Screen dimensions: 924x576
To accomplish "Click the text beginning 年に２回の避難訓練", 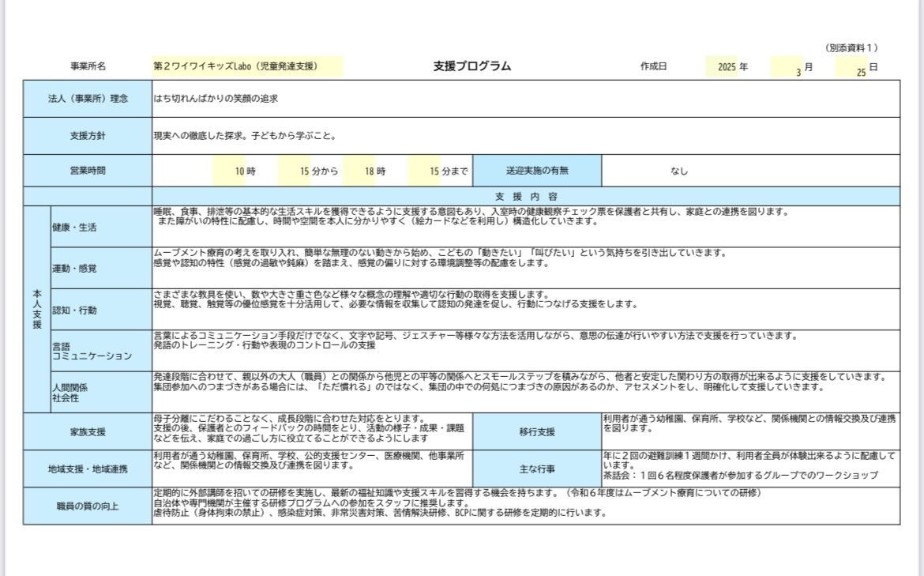I will point(749,465).
